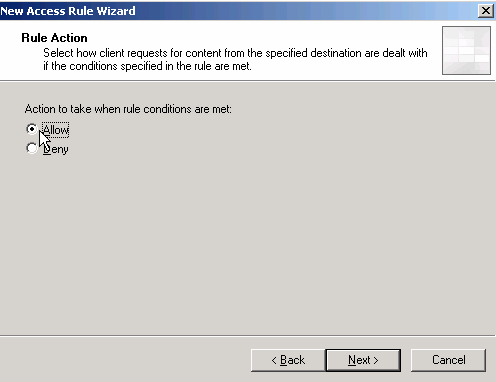
Task: Close the wizard with the X button
Action: pyautogui.click(x=486, y=11)
